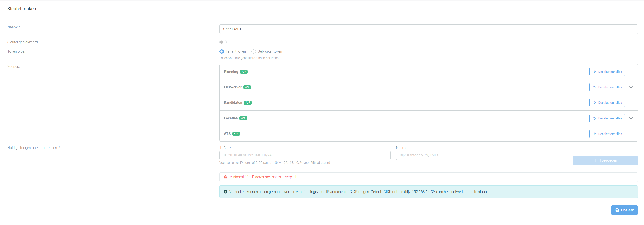Expand the Planning scope chevron

[x=631, y=72]
